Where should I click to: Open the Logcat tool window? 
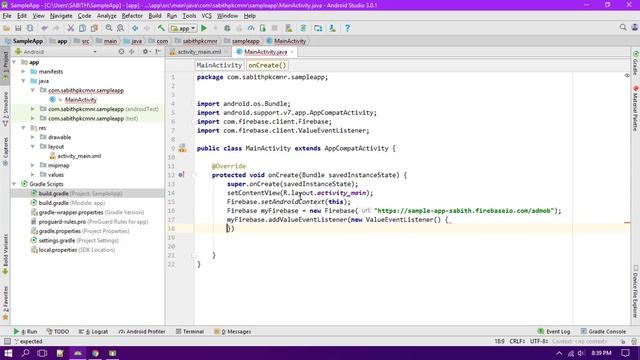coord(93,331)
